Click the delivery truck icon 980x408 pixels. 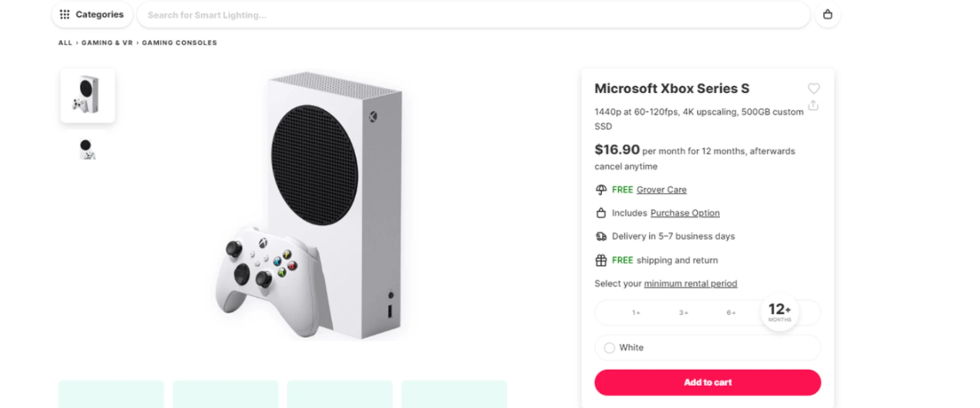(x=601, y=237)
